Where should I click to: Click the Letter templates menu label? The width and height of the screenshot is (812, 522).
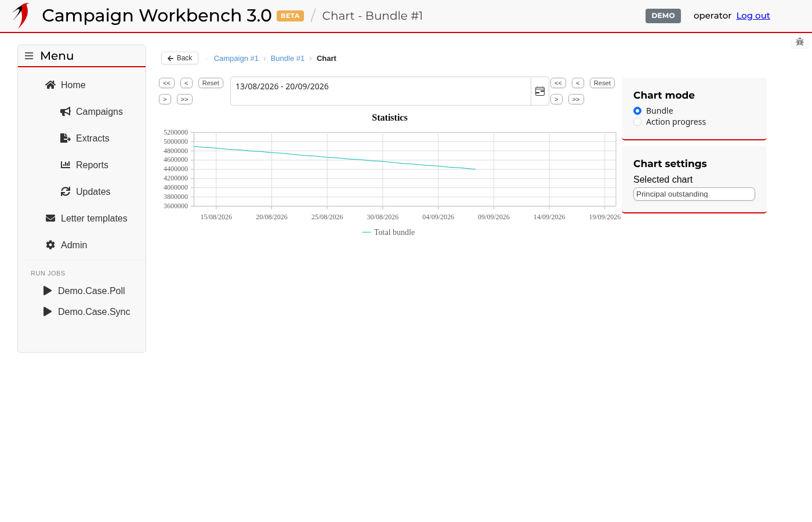94,218
